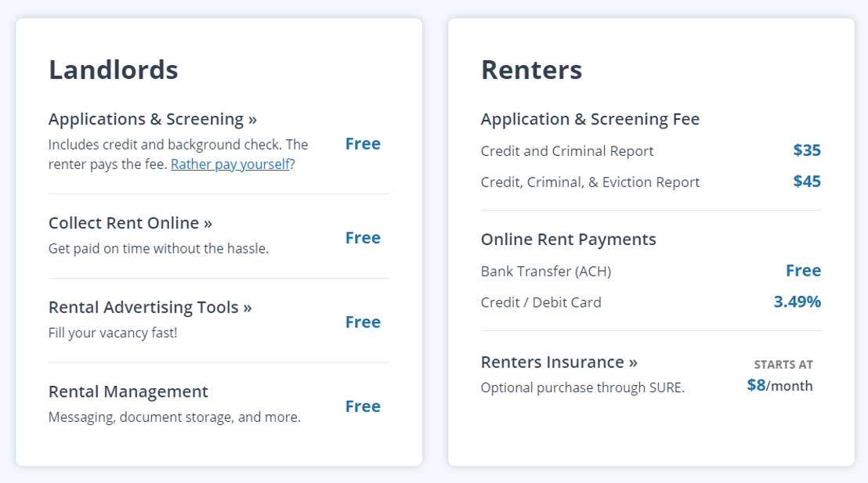Viewport: 868px width, 483px height.
Task: Open the Collect Rent Online page
Action: click(x=130, y=223)
